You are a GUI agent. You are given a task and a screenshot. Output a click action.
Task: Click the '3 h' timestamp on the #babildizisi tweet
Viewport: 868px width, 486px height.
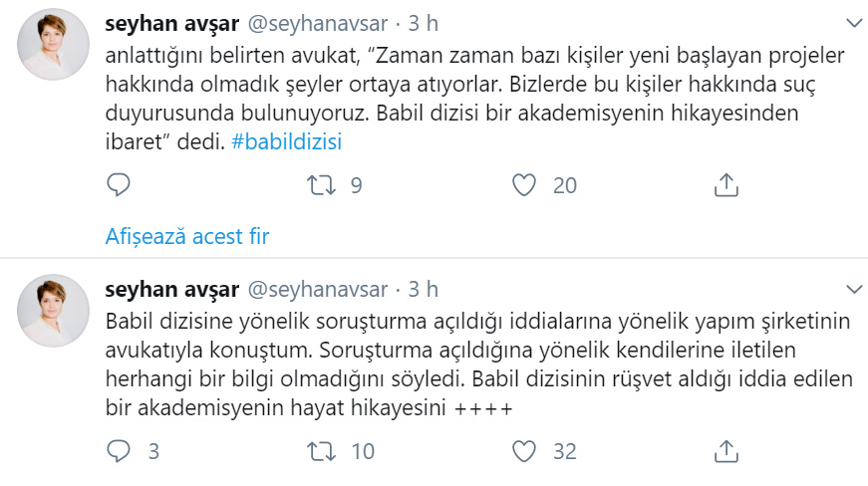[423, 22]
